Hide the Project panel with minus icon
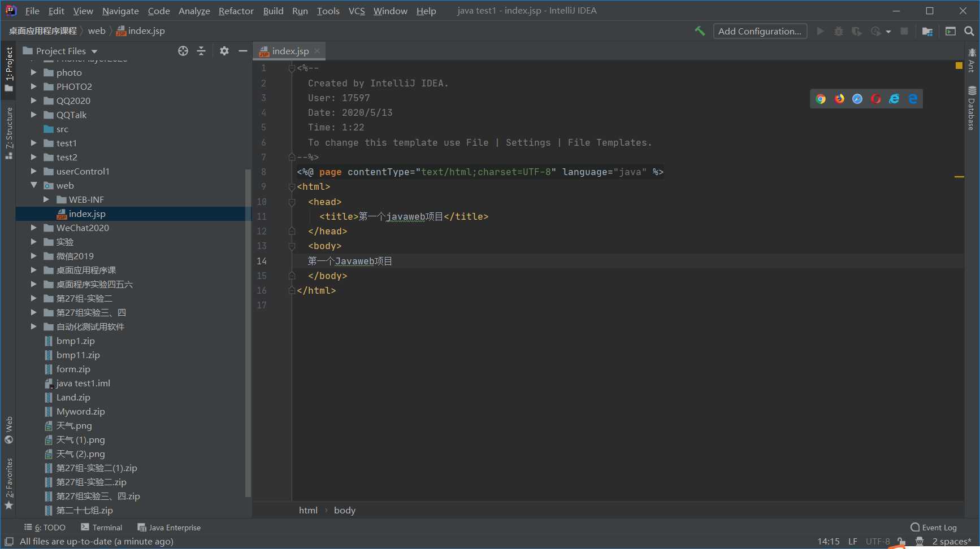 [243, 51]
